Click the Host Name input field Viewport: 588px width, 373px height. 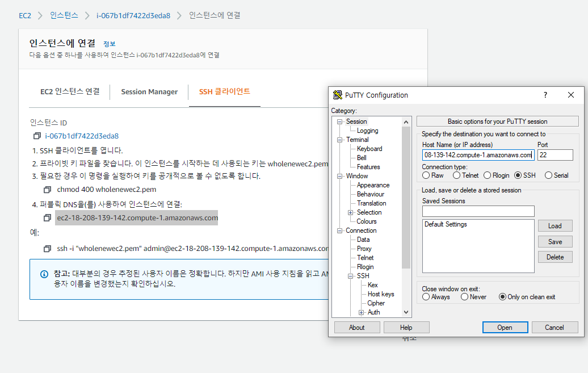[x=478, y=155]
